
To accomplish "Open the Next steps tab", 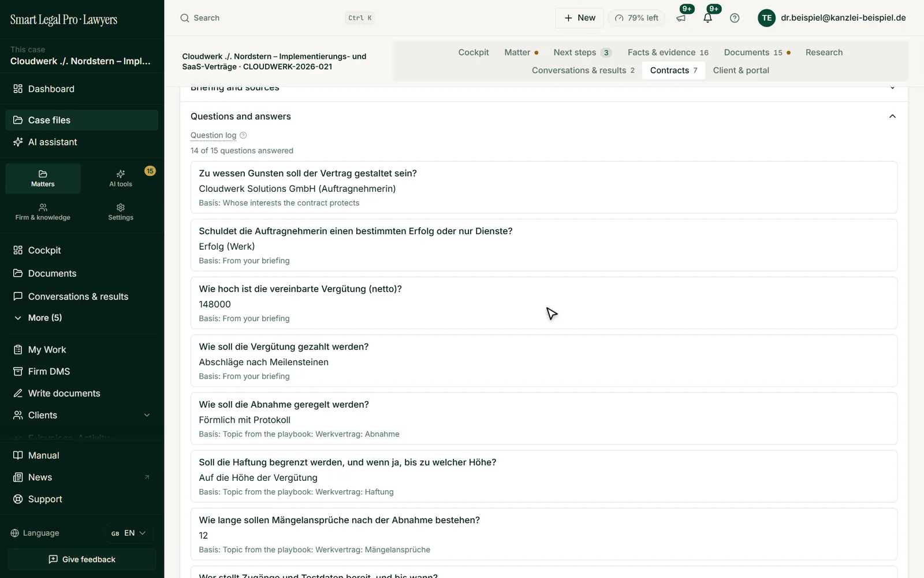I will pyautogui.click(x=582, y=53).
